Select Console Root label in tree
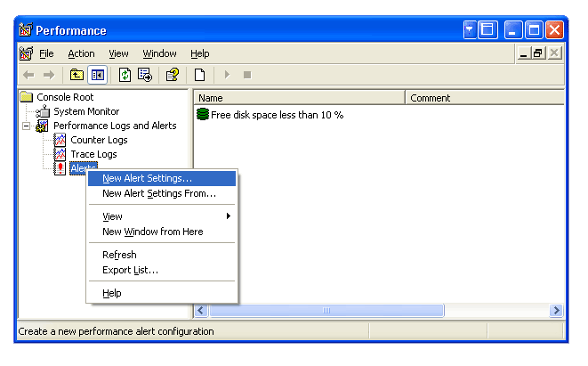This screenshot has width=588, height=366. (x=65, y=97)
